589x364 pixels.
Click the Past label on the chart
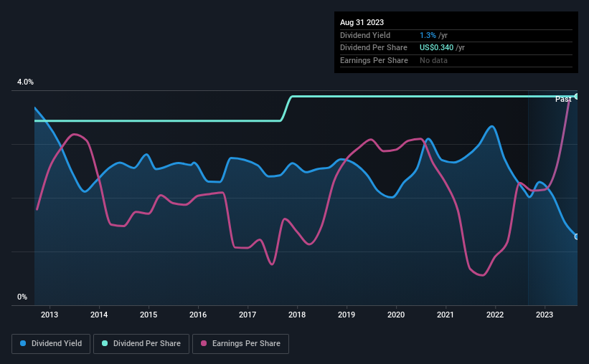[x=563, y=99]
